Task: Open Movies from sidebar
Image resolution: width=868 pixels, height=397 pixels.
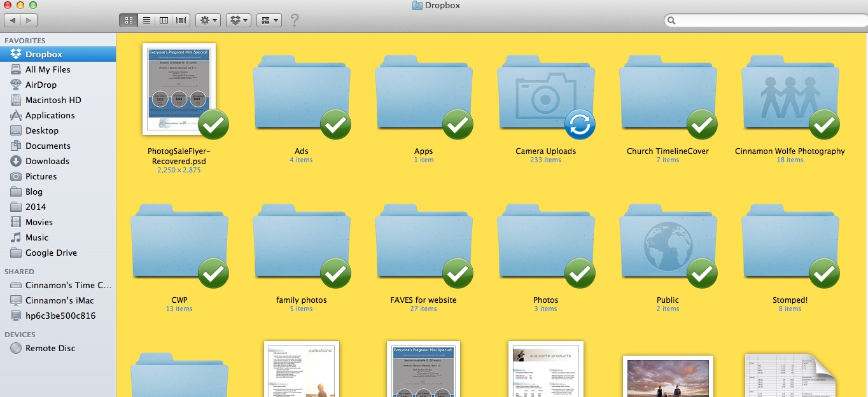Action: 58,222
